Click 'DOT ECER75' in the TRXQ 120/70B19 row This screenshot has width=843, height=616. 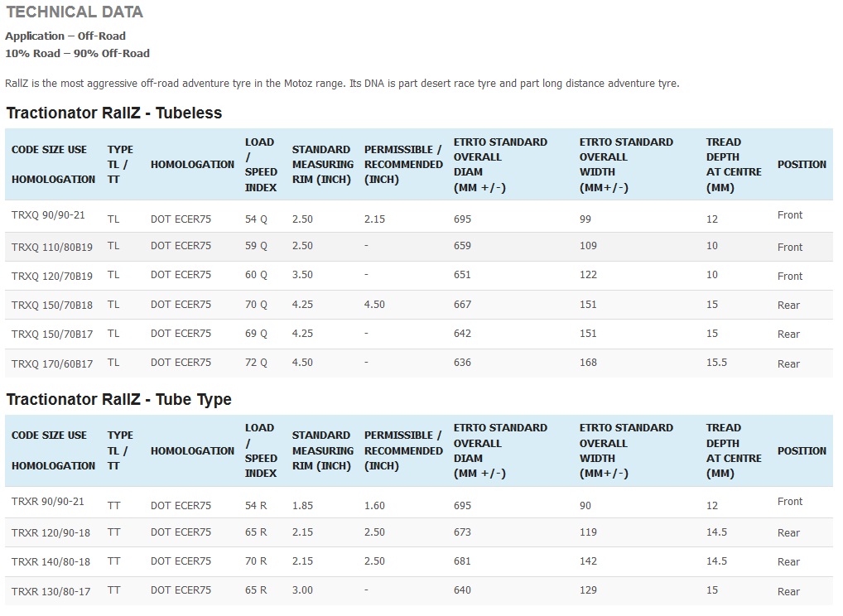181,275
